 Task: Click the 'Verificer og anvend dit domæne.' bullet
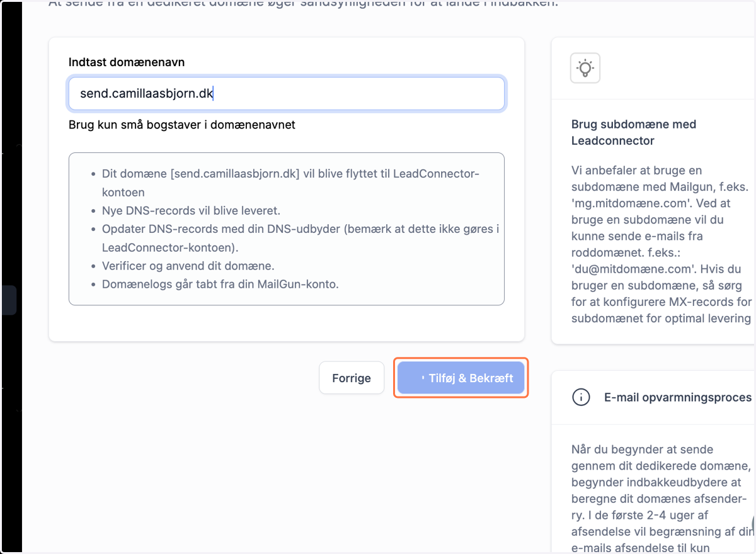click(x=188, y=266)
